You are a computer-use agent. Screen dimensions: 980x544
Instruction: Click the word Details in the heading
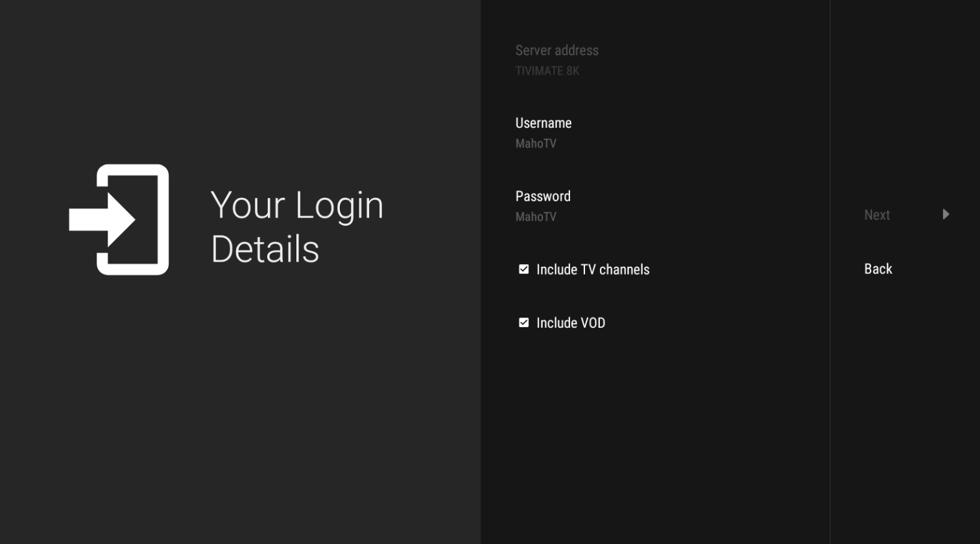click(265, 249)
